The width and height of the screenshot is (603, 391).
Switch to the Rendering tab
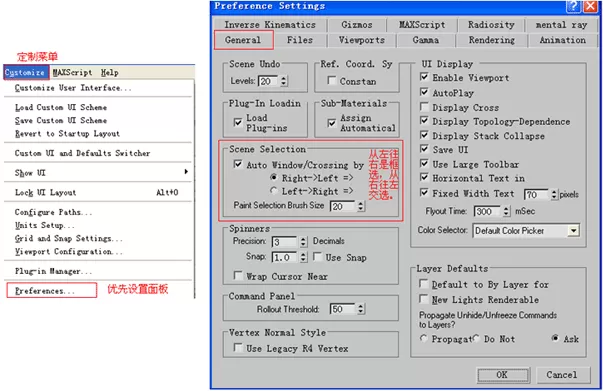[x=491, y=40]
